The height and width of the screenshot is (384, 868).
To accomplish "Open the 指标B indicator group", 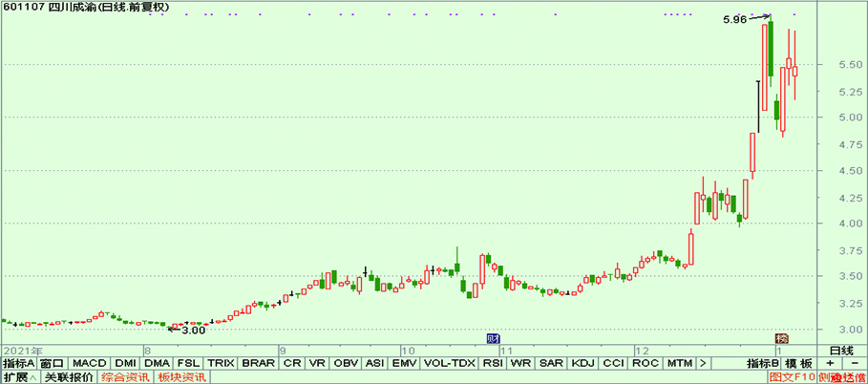I will (x=763, y=364).
